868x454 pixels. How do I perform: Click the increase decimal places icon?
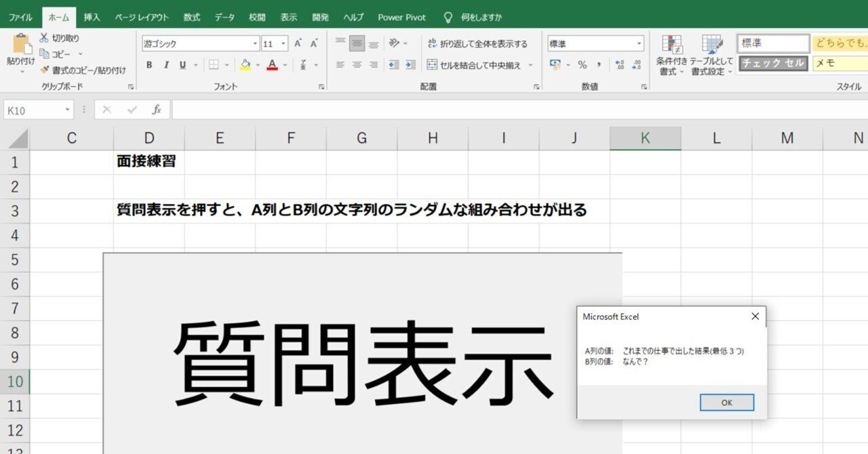point(618,64)
